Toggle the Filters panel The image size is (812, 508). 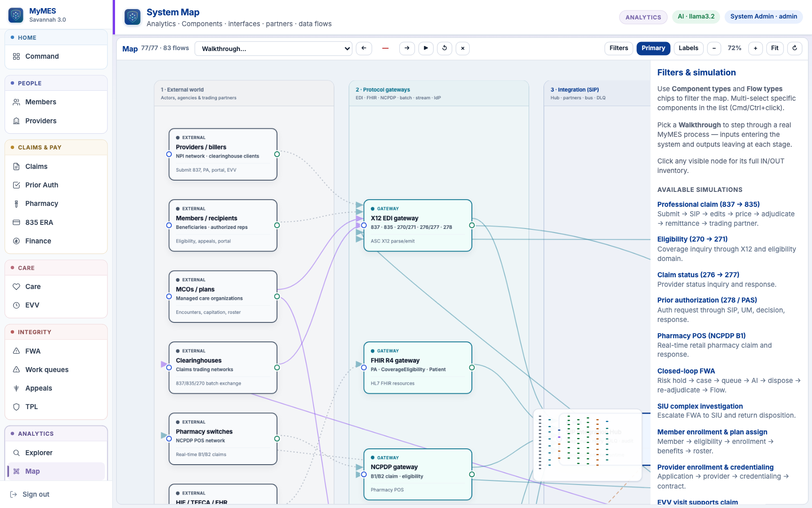619,48
